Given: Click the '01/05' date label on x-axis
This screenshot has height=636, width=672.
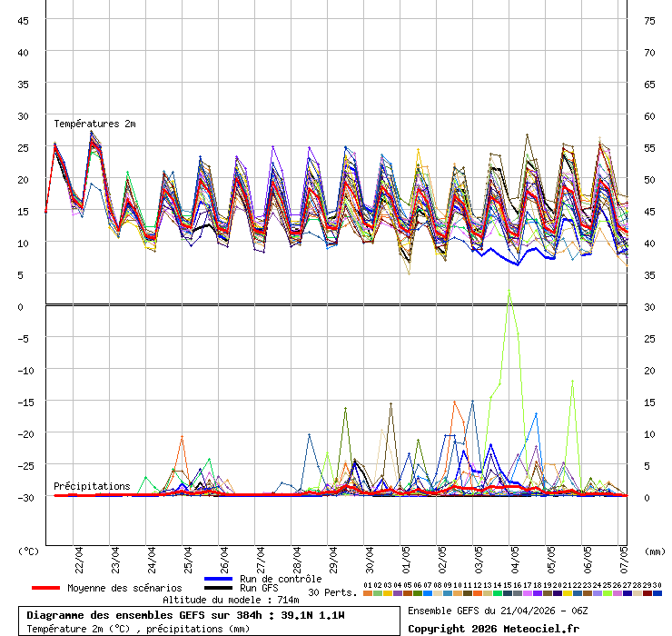Looking at the screenshot, I should [407, 556].
